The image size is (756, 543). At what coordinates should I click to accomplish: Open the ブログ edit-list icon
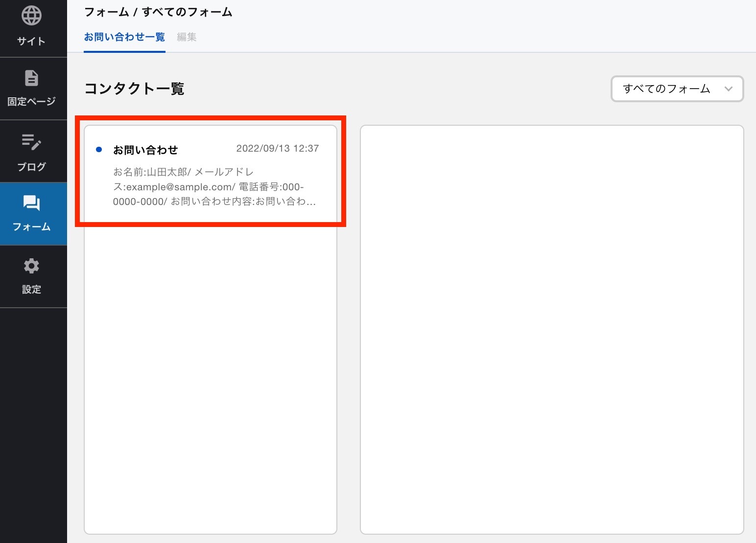[x=31, y=142]
